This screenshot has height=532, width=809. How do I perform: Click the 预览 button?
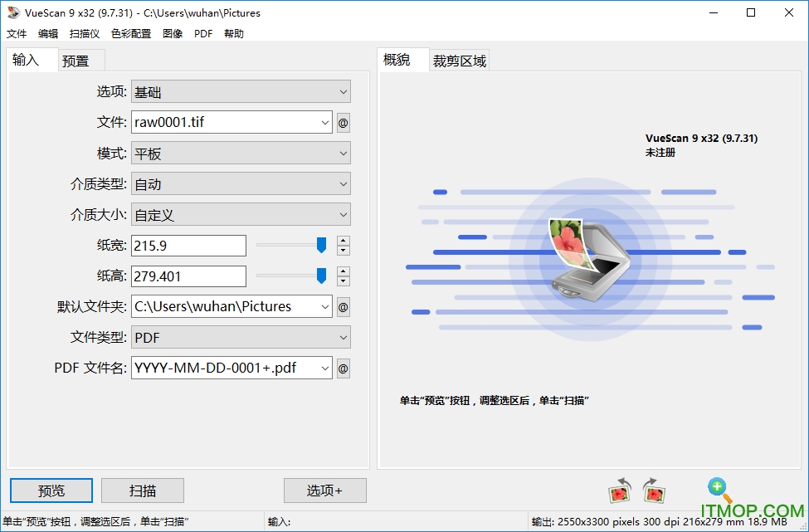(50, 491)
